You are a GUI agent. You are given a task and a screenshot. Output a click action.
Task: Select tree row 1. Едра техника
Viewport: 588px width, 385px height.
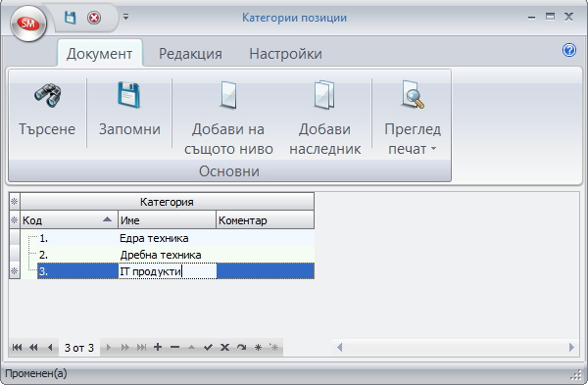(168, 238)
